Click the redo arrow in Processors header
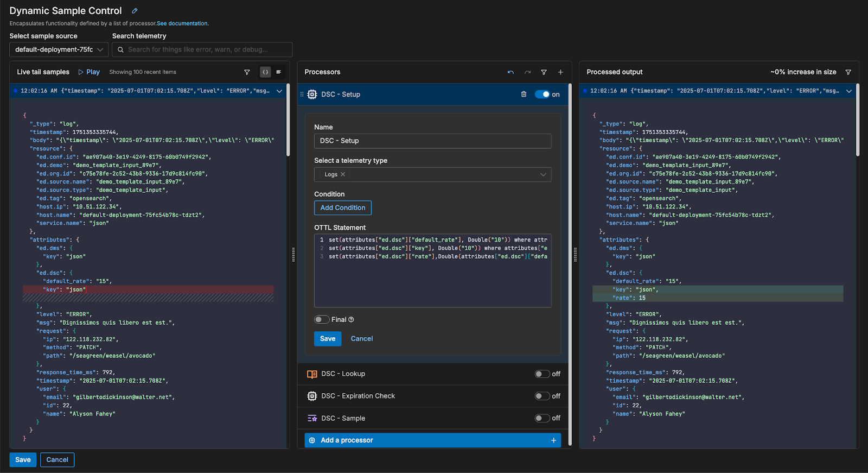 coord(527,72)
